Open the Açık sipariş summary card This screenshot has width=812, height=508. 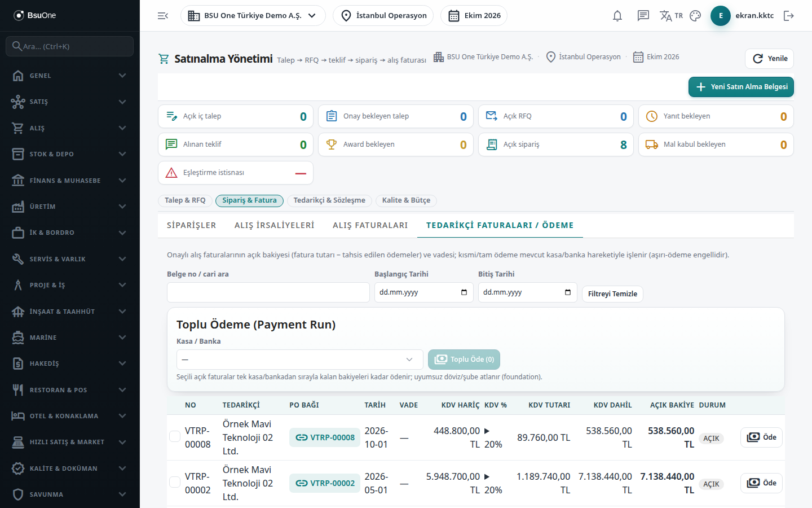pos(556,144)
